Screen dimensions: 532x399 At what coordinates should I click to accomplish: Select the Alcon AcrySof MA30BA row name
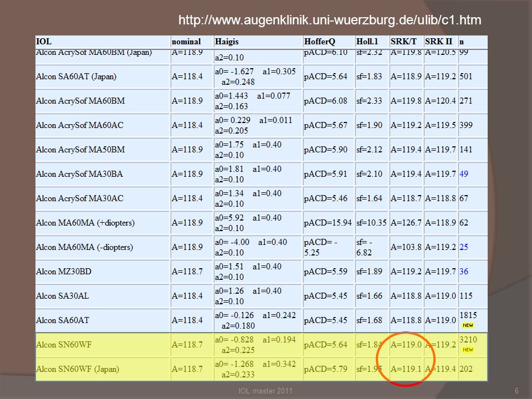(79, 174)
